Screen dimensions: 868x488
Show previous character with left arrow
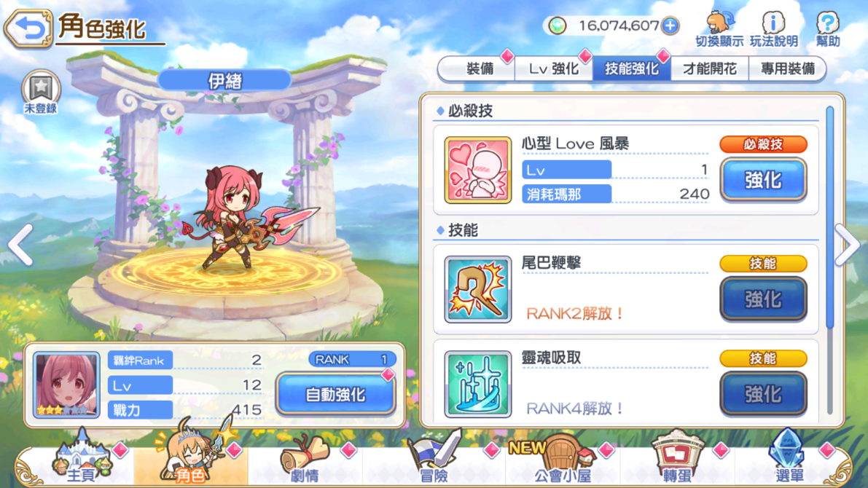(x=20, y=244)
